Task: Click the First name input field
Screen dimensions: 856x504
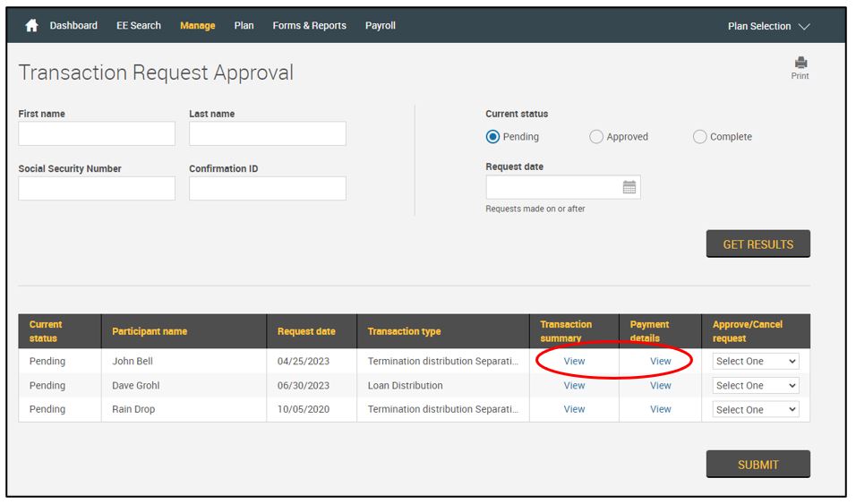Action: [x=97, y=134]
